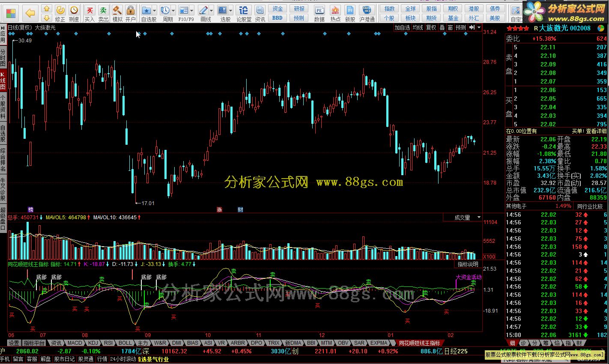Toggle 均线 moving average display
609x364 pixels.
(x=418, y=27)
